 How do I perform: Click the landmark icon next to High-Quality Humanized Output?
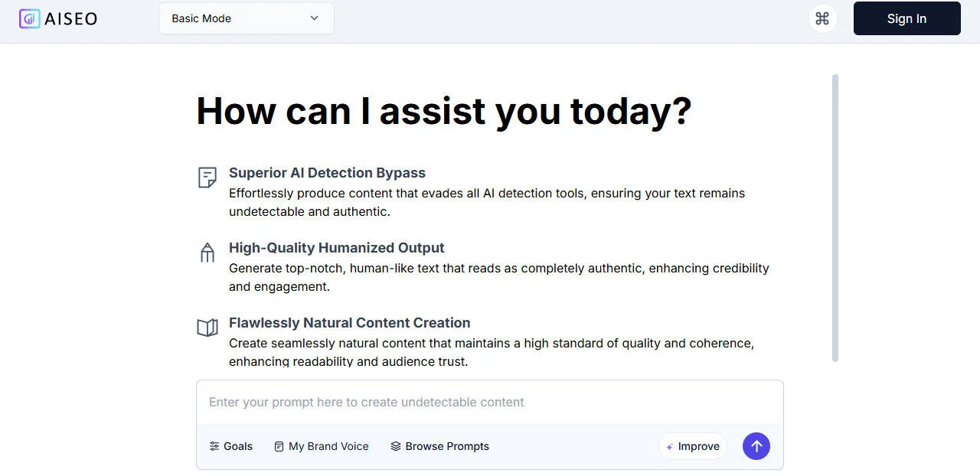pyautogui.click(x=207, y=252)
